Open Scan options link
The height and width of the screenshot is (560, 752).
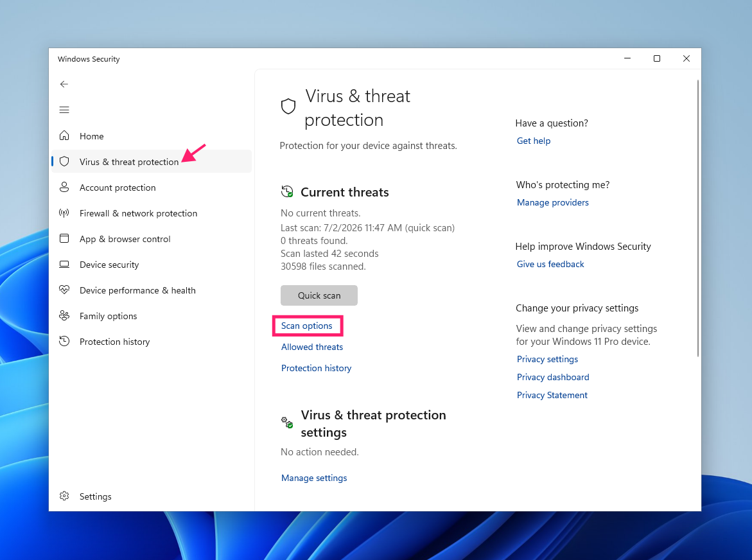(306, 326)
